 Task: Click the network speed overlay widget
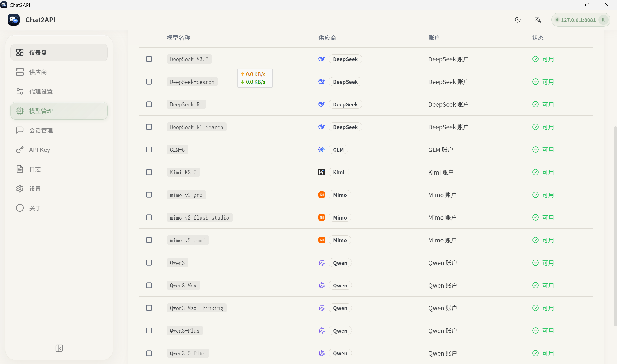click(x=255, y=78)
